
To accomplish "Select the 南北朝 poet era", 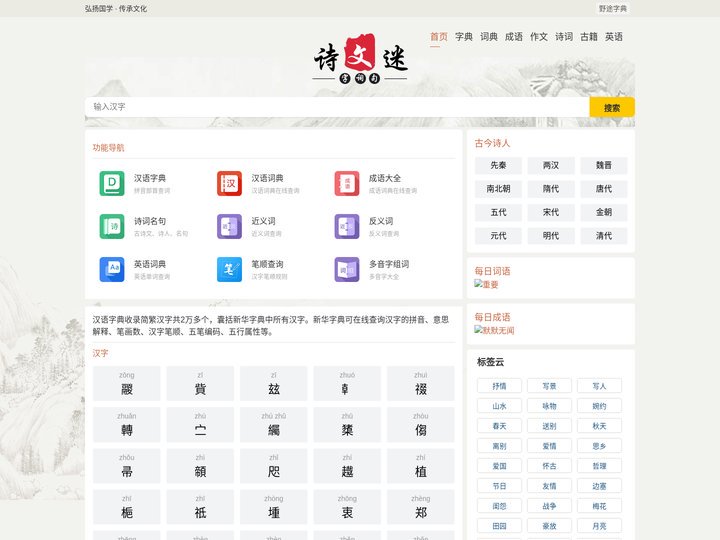I will [x=498, y=189].
